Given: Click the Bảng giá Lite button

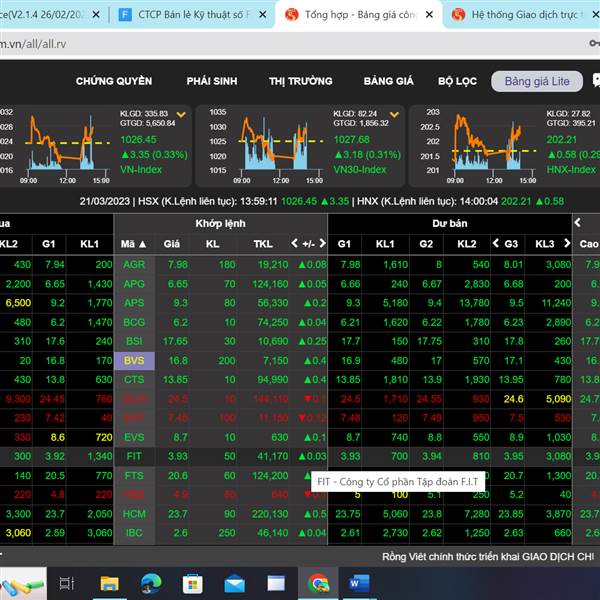Looking at the screenshot, I should (x=536, y=81).
